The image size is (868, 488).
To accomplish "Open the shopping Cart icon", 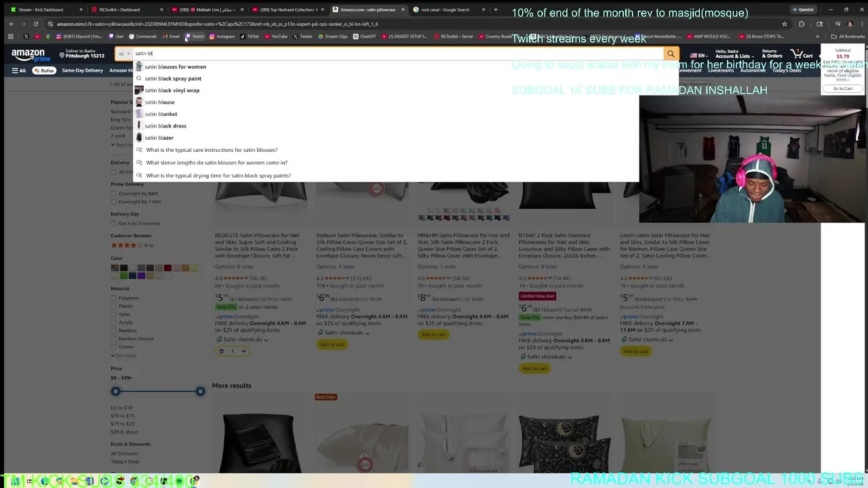I will point(803,54).
